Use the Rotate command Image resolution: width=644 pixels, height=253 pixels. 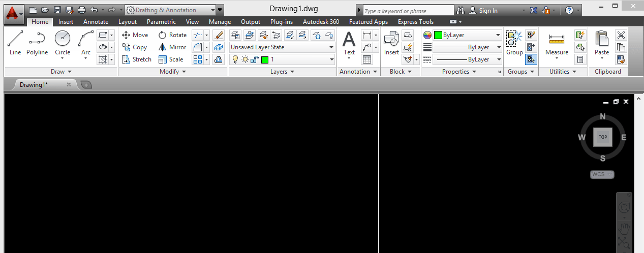[x=173, y=35]
